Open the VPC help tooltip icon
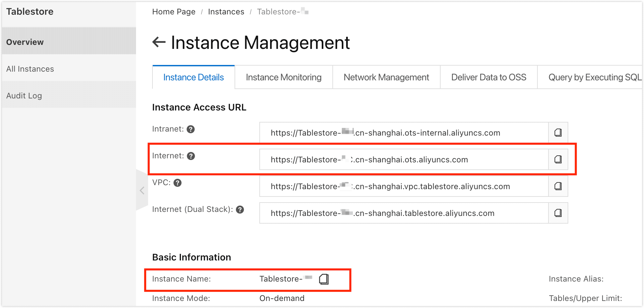The width and height of the screenshot is (644, 308). 178,183
